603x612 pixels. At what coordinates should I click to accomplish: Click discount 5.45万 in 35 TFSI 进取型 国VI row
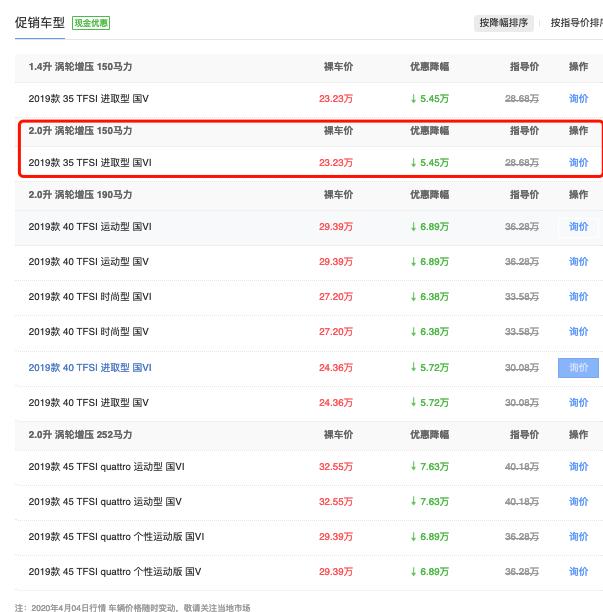click(x=430, y=163)
